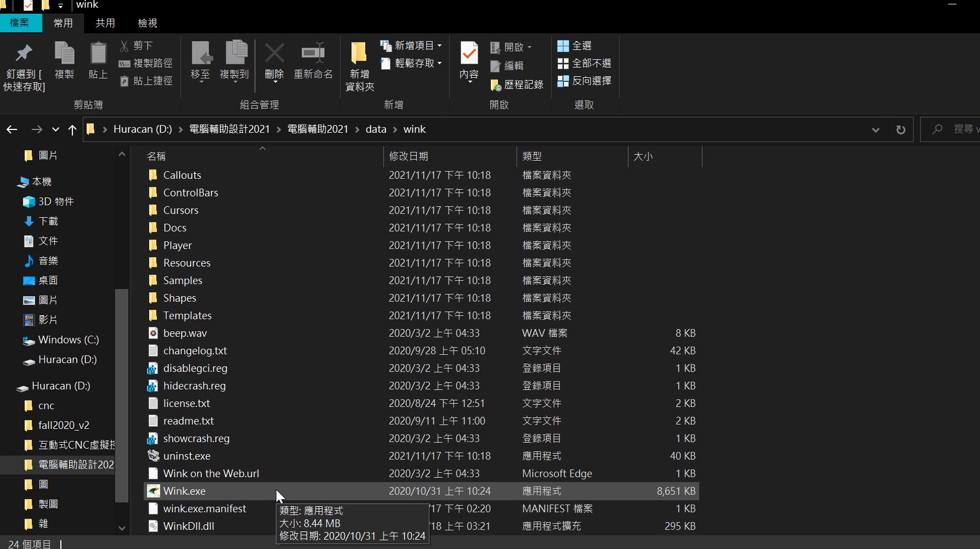The width and height of the screenshot is (980, 549).
Task: Select the Samples folder icon
Action: coord(153,281)
